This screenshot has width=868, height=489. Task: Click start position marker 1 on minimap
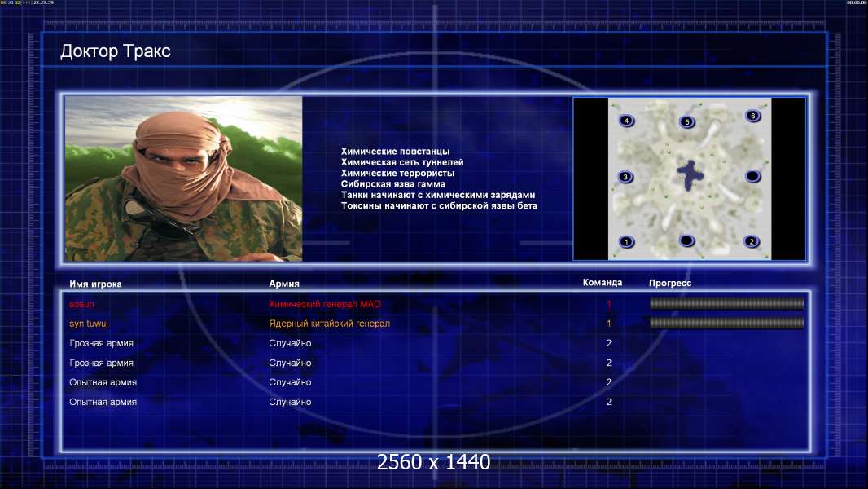coord(626,241)
